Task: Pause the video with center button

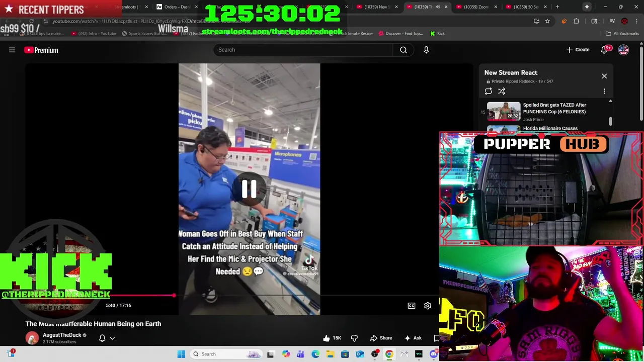Action: point(249,189)
